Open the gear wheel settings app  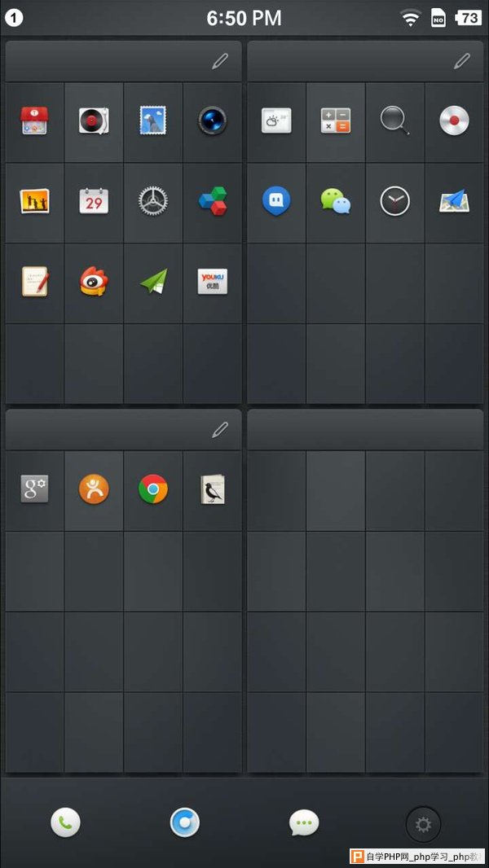[153, 201]
